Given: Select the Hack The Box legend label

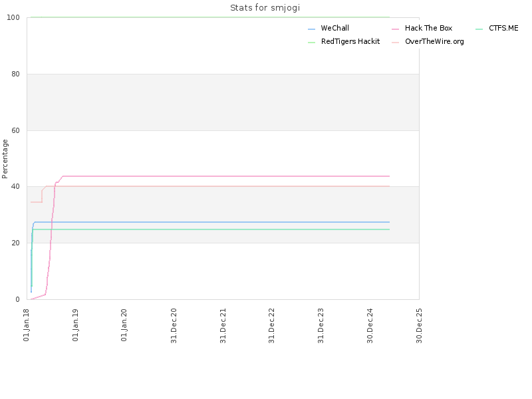Looking at the screenshot, I should 428,28.
